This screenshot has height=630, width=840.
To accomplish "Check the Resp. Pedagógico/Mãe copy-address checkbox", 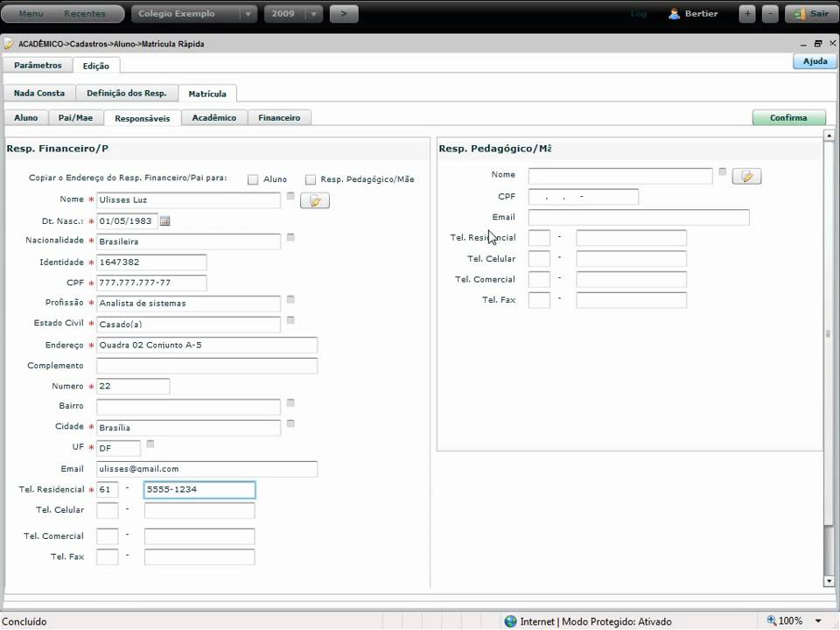I will [310, 179].
